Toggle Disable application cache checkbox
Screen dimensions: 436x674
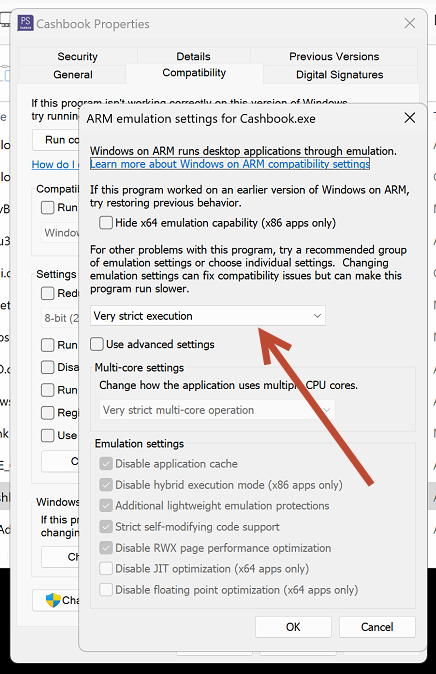[x=106, y=463]
